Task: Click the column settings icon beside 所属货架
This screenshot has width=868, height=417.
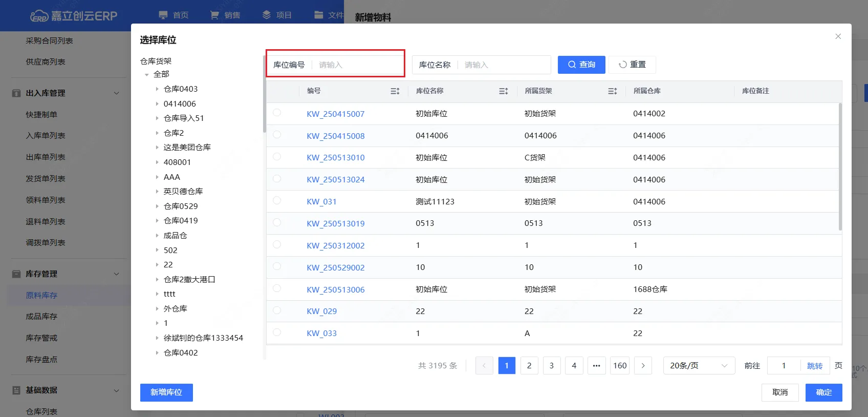Action: [612, 91]
